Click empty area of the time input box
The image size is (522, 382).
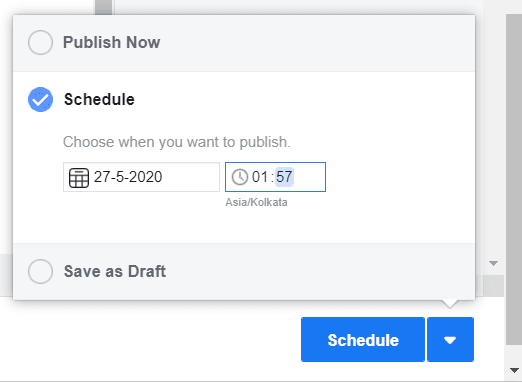click(x=309, y=177)
